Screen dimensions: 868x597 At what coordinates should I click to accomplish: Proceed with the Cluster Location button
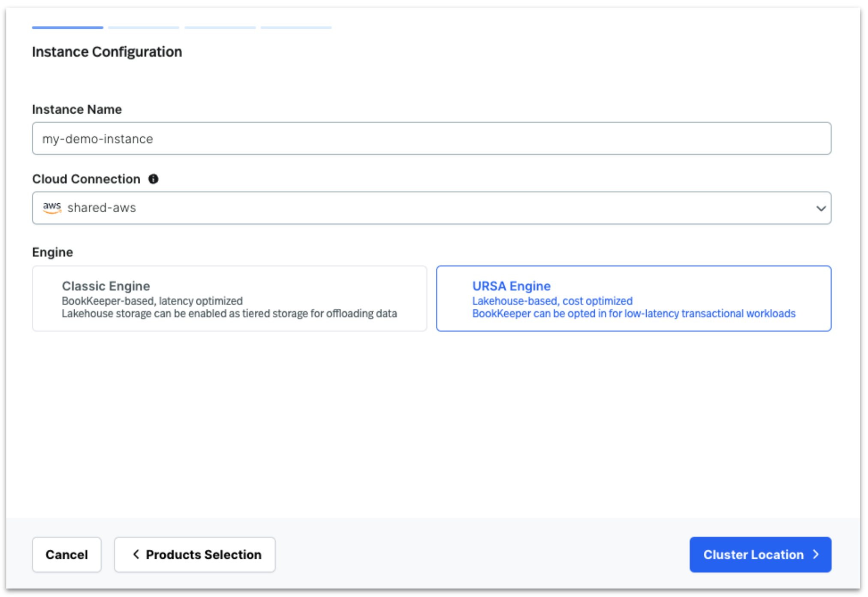[760, 555]
